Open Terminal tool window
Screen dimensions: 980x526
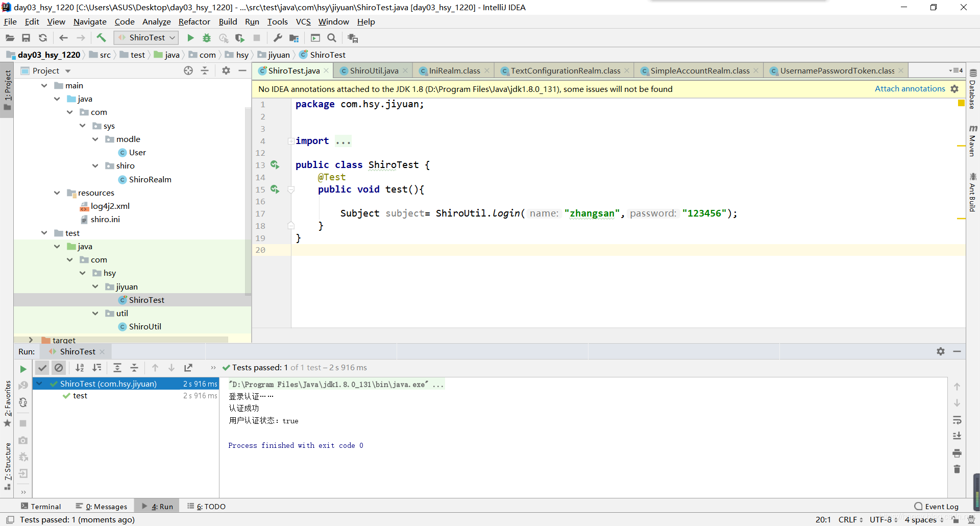(41, 507)
